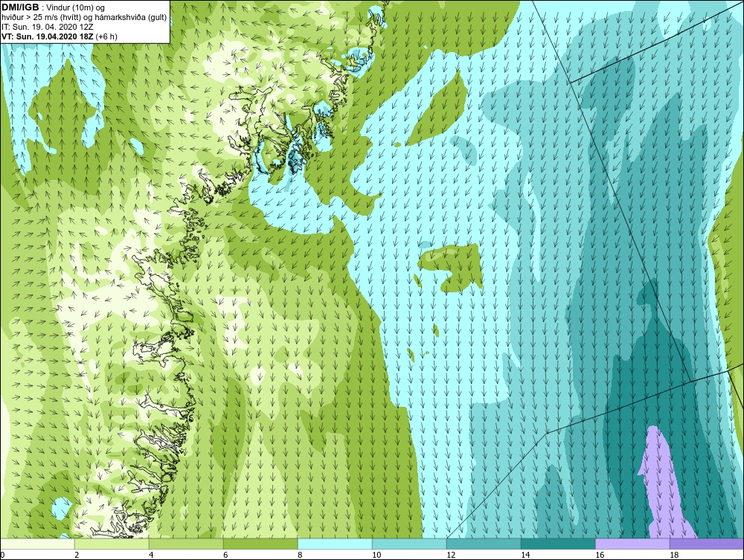Click the 'IT: Sun. 19. 04. 2020 12Z' text
Image resolution: width=744 pixels, height=560 pixels.
(48, 27)
